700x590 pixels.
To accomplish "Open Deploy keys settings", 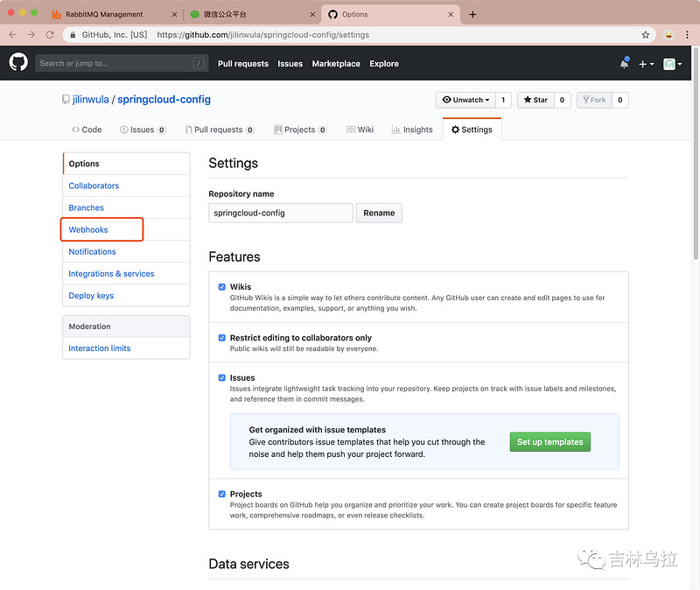I will pos(126,295).
